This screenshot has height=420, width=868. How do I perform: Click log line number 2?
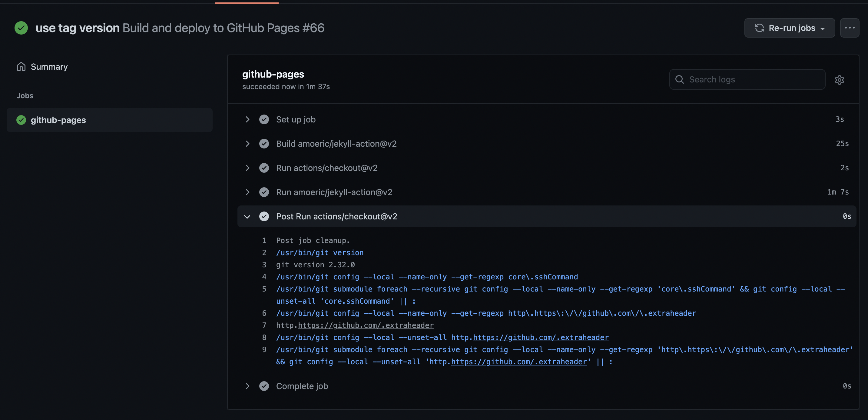pyautogui.click(x=264, y=253)
